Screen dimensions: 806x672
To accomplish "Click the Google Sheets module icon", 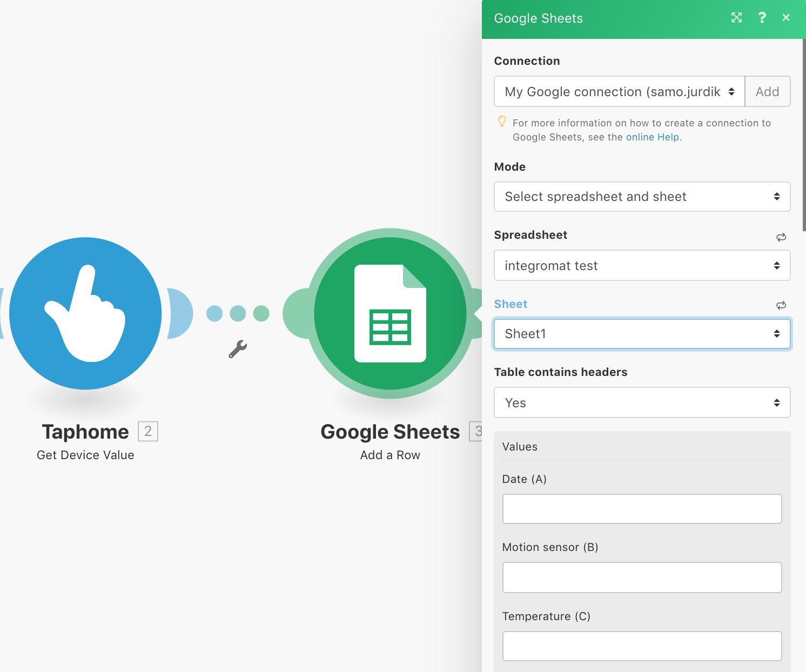I will point(390,313).
